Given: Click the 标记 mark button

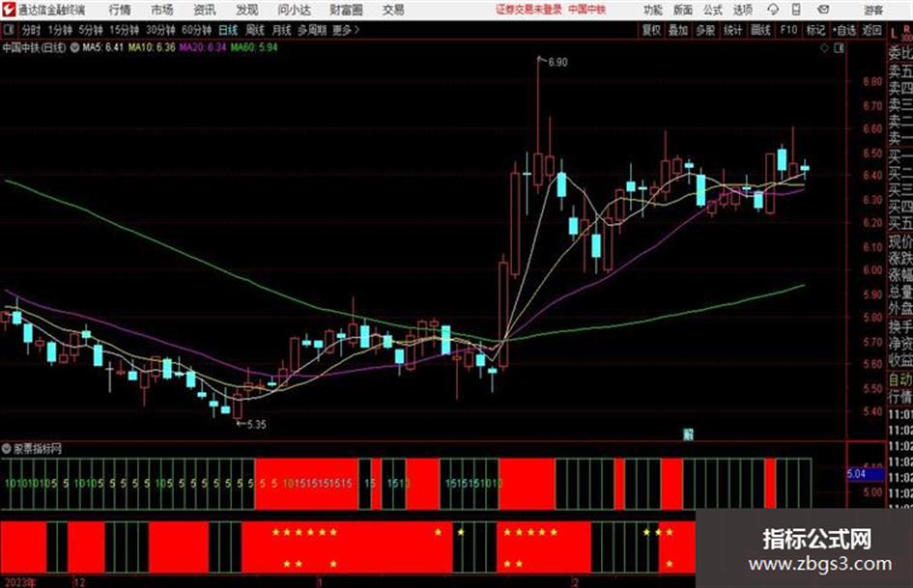Looking at the screenshot, I should (815, 30).
